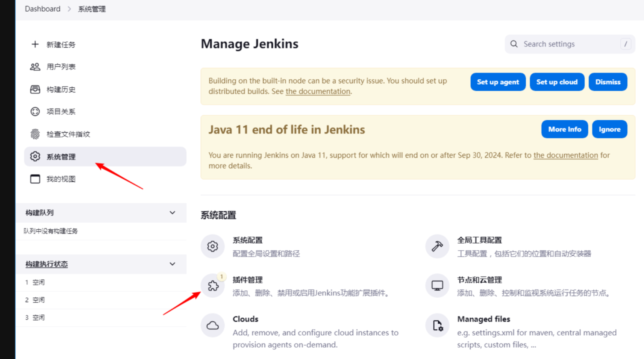Open the Clouds title
Image resolution: width=644 pixels, height=359 pixels.
pyautogui.click(x=245, y=319)
